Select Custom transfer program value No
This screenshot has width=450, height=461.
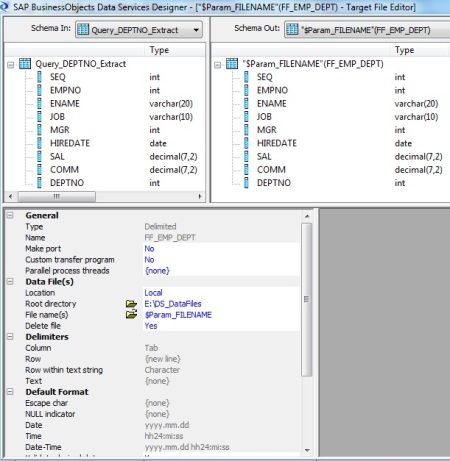(x=221, y=260)
